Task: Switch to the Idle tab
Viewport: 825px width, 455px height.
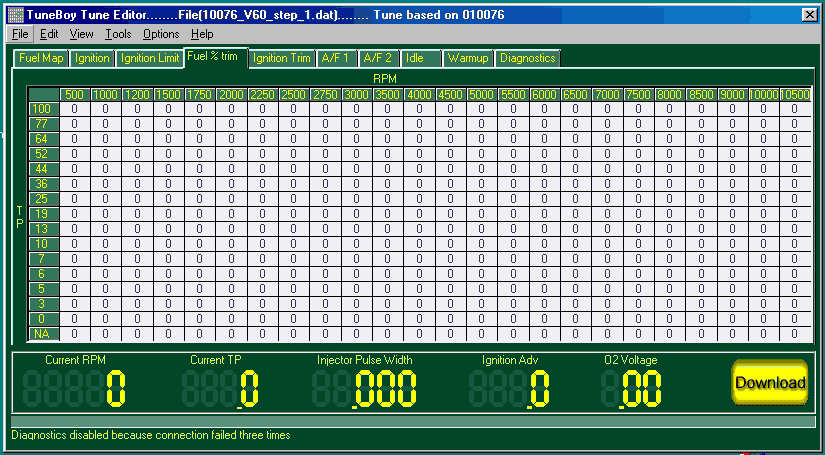Action: point(421,58)
